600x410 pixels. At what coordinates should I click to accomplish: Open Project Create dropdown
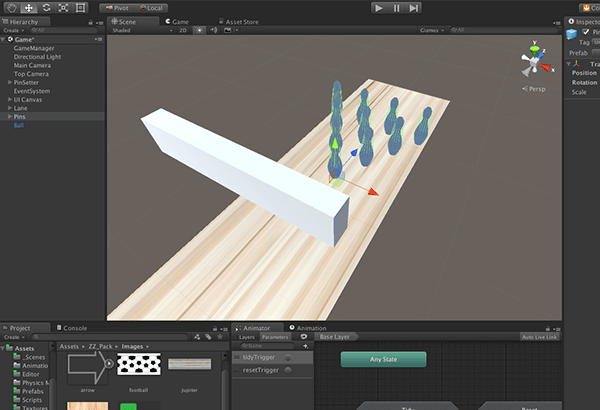point(14,337)
